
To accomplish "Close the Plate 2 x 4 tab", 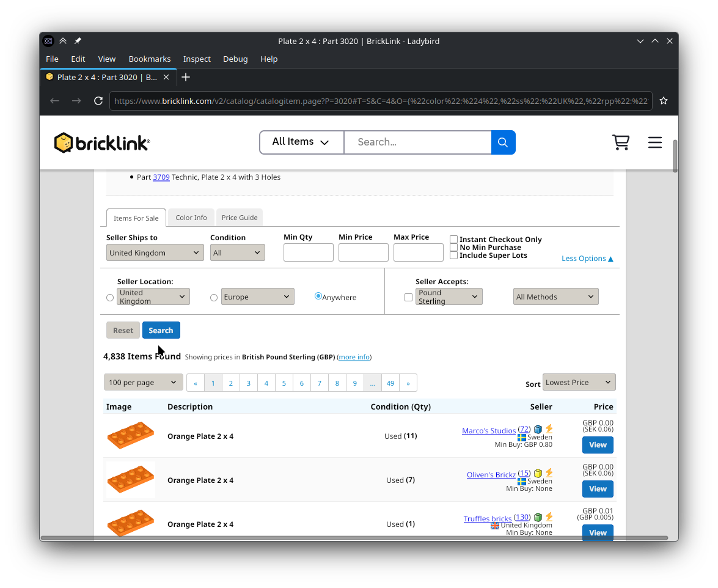I will [166, 77].
